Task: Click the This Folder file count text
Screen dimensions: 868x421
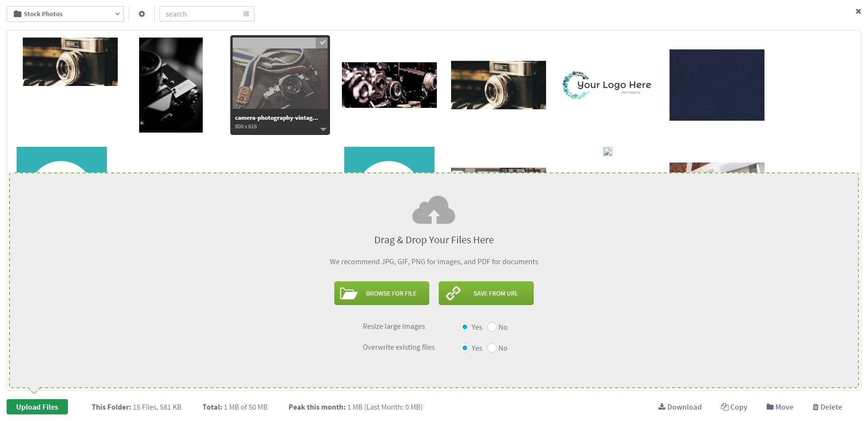Action: (136, 407)
